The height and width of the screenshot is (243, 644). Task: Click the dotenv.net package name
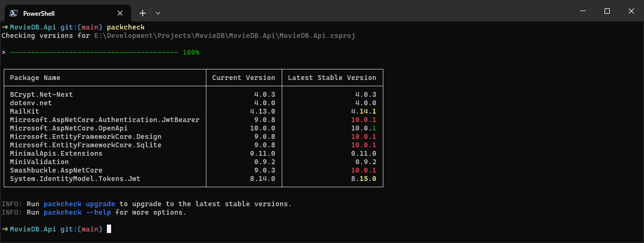31,103
